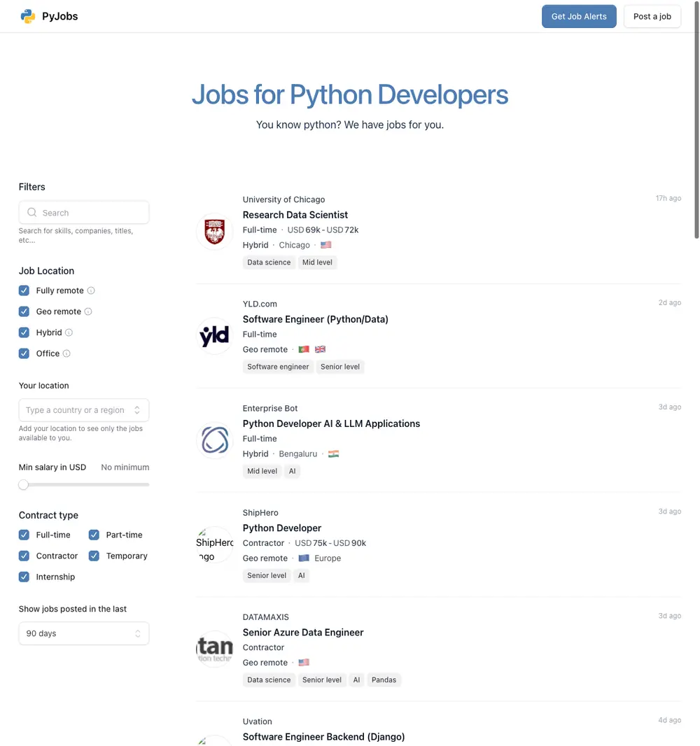Uncheck the Fully remote checkbox
The image size is (700, 746).
click(x=24, y=290)
